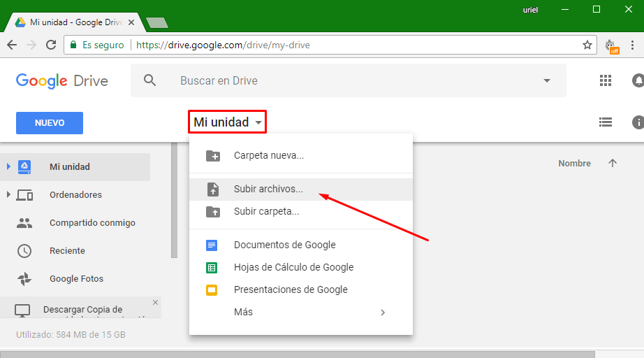The image size is (644, 358).
Task: Click the Descargar Copia de link
Action: point(82,310)
